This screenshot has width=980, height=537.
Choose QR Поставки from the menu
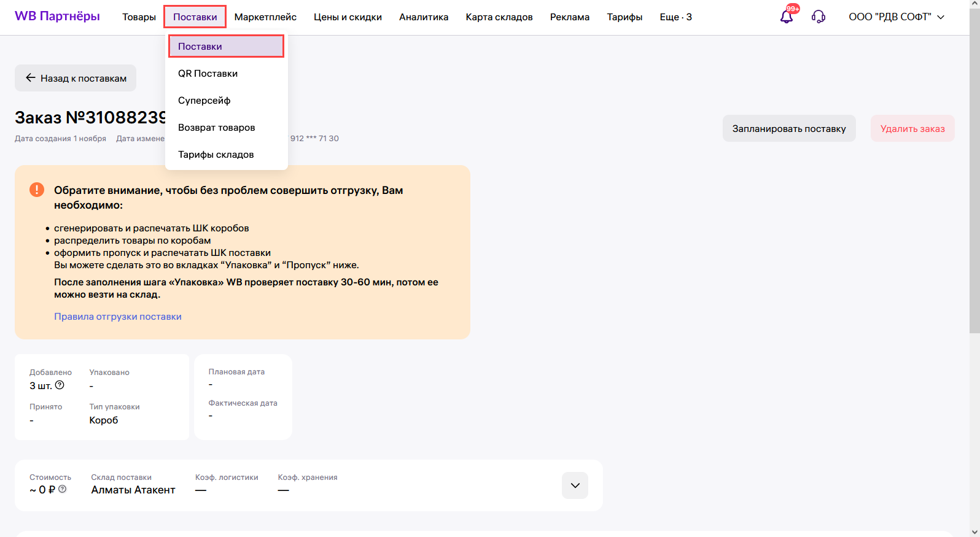208,74
